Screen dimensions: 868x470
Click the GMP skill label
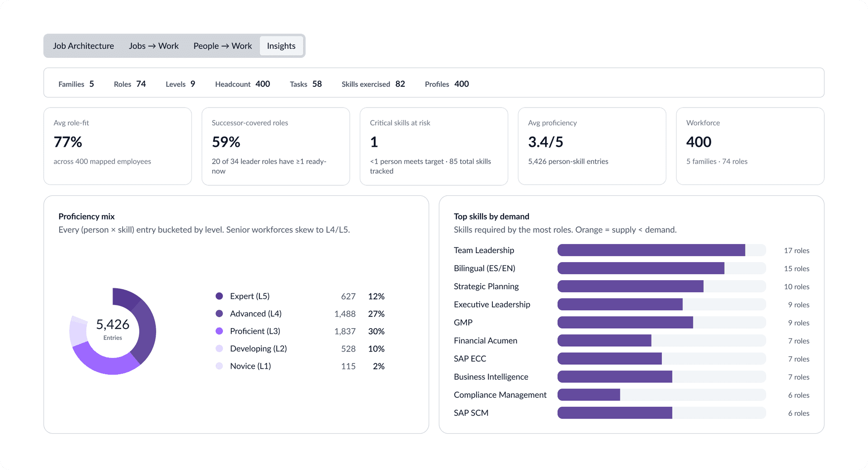click(463, 323)
